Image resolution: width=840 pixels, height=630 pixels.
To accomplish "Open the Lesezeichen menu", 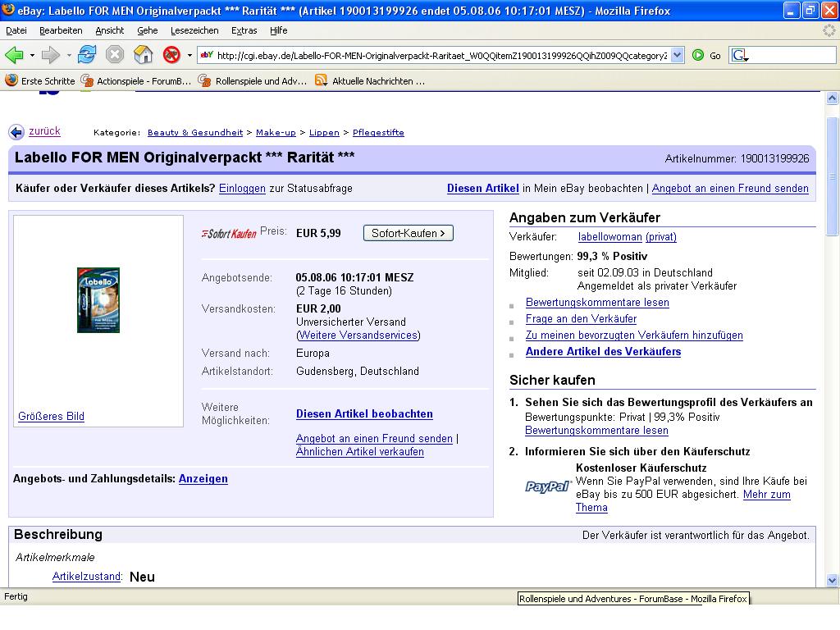I will (x=194, y=30).
